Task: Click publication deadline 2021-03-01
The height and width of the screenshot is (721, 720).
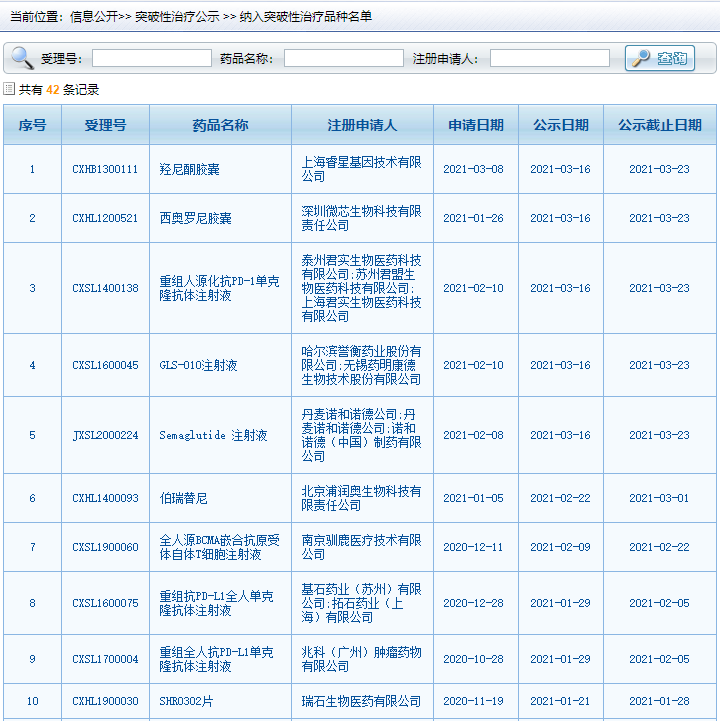Action: click(x=659, y=498)
